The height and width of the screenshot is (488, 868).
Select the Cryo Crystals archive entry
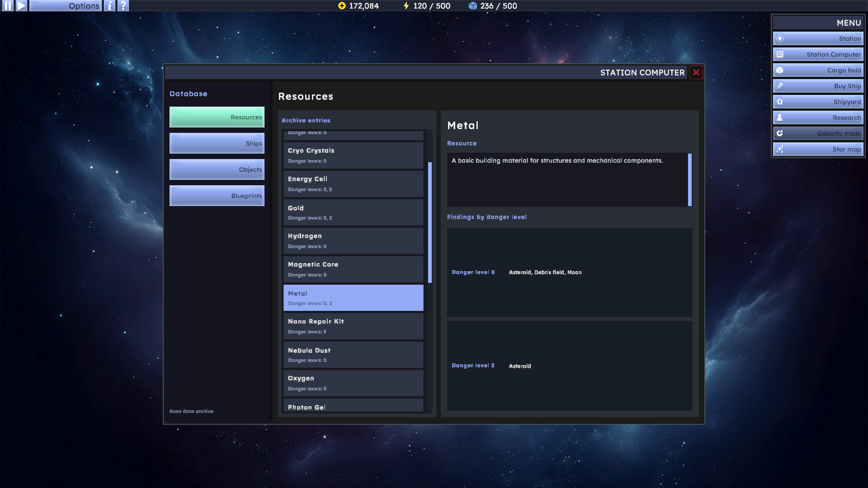(x=354, y=155)
